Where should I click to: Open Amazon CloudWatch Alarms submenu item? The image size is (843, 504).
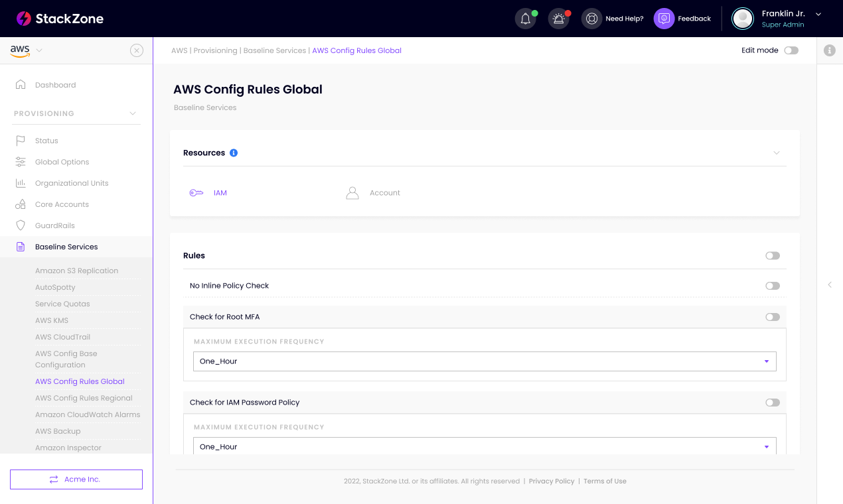[x=88, y=414]
